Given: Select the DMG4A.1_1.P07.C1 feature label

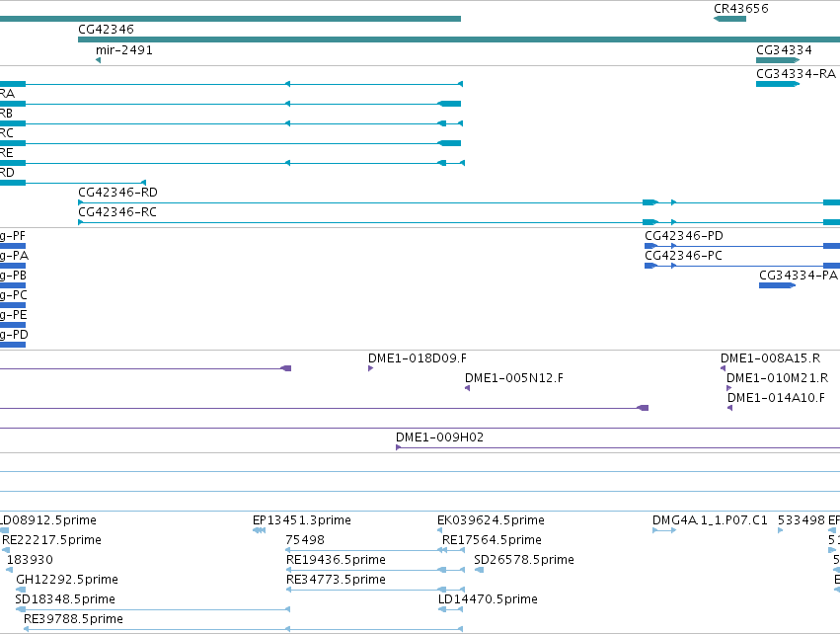Looking at the screenshot, I should point(710,519).
